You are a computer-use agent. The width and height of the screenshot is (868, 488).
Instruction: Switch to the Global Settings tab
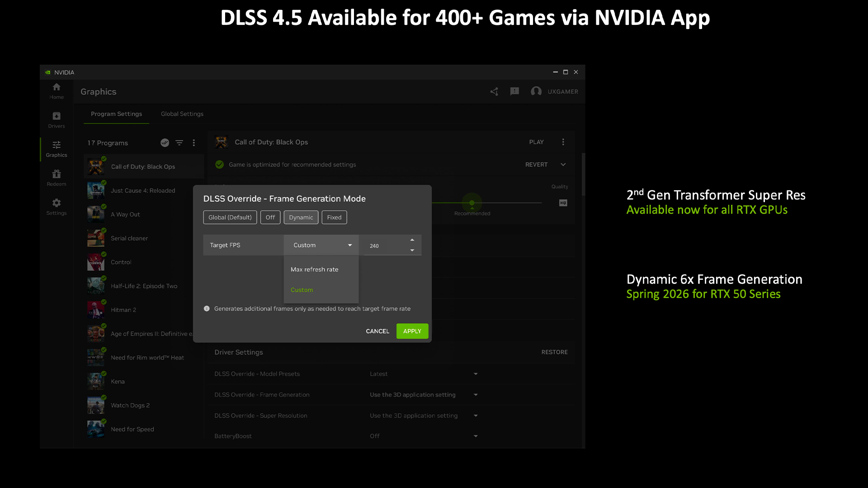(x=182, y=114)
